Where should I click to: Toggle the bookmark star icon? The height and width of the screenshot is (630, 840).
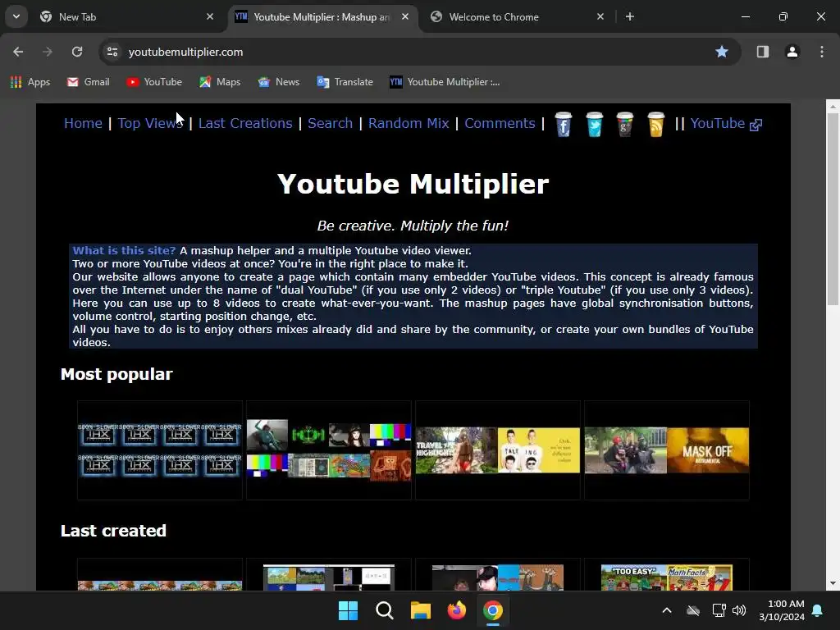click(722, 52)
